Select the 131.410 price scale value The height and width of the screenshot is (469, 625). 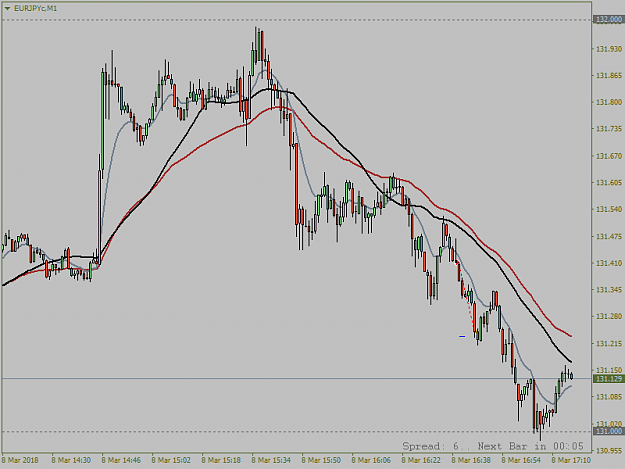(x=609, y=263)
